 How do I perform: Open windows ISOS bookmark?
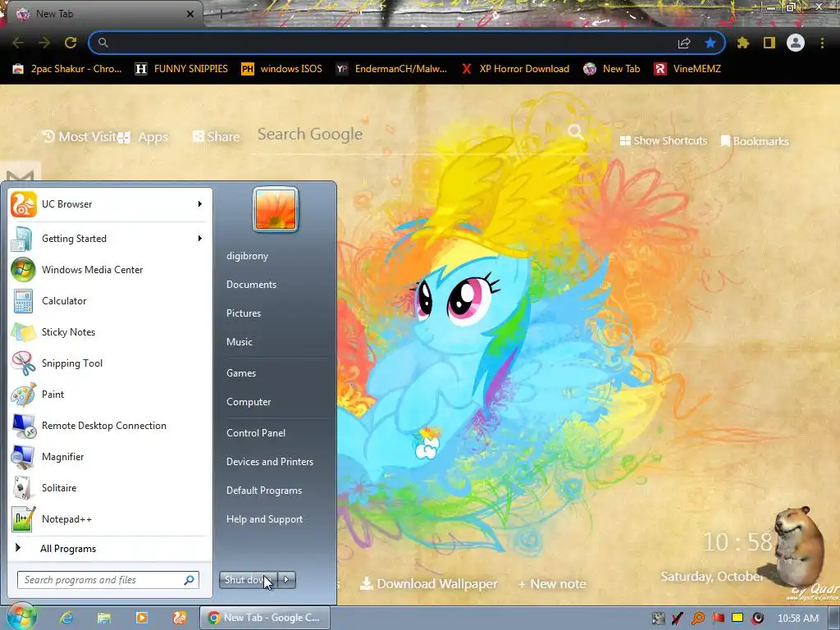coord(282,69)
